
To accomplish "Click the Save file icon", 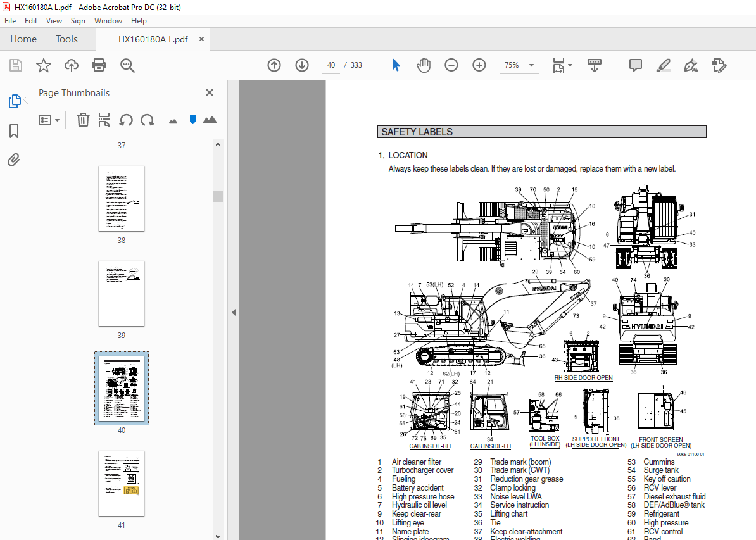I will [x=16, y=65].
